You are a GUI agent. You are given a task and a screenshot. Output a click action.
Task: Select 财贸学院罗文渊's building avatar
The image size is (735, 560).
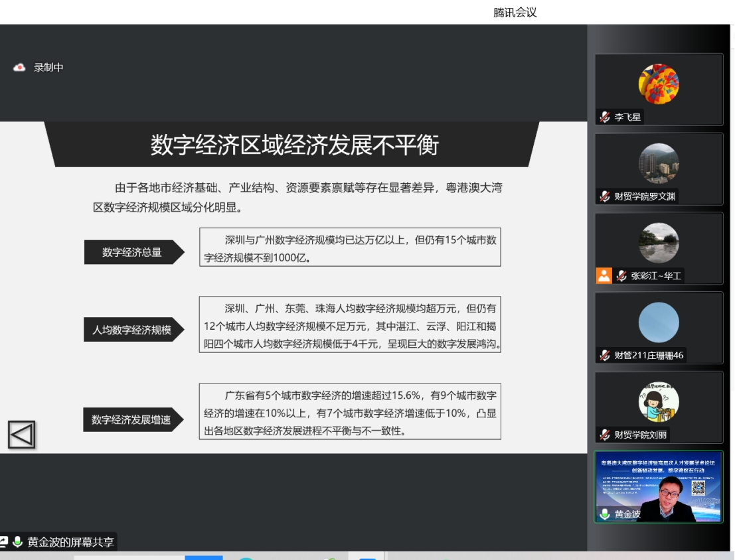(x=659, y=163)
